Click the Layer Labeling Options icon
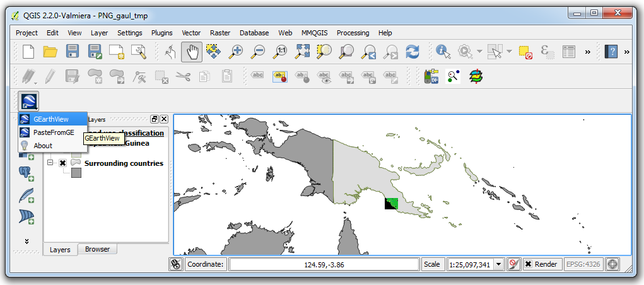 pyautogui.click(x=257, y=76)
